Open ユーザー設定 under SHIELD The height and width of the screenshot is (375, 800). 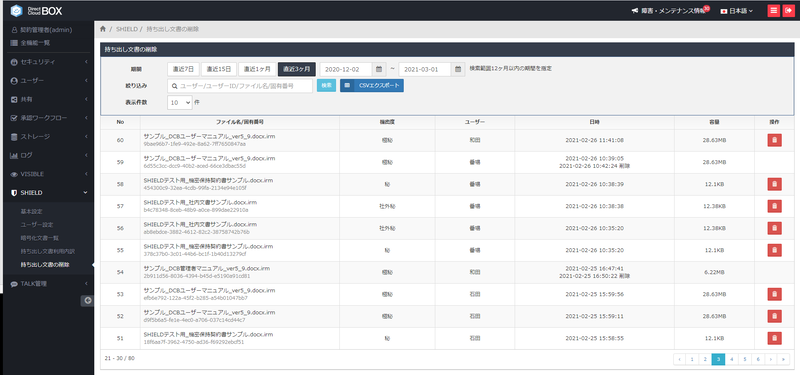click(37, 224)
